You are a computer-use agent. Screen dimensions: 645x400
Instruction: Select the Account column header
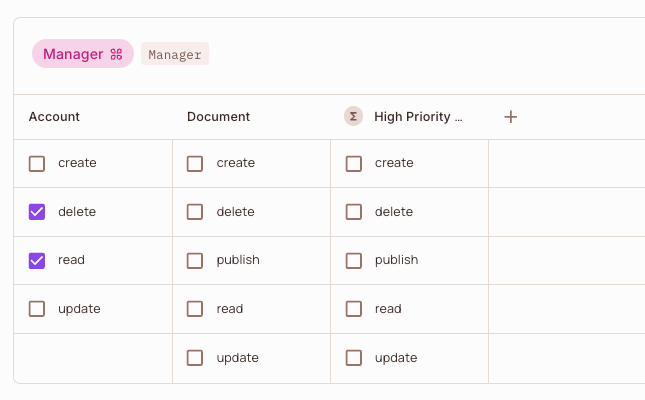(54, 117)
